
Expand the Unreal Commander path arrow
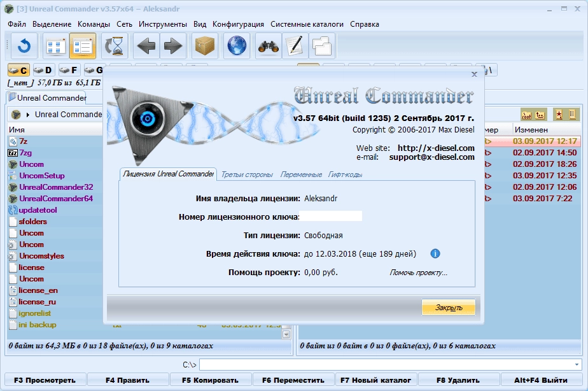28,115
